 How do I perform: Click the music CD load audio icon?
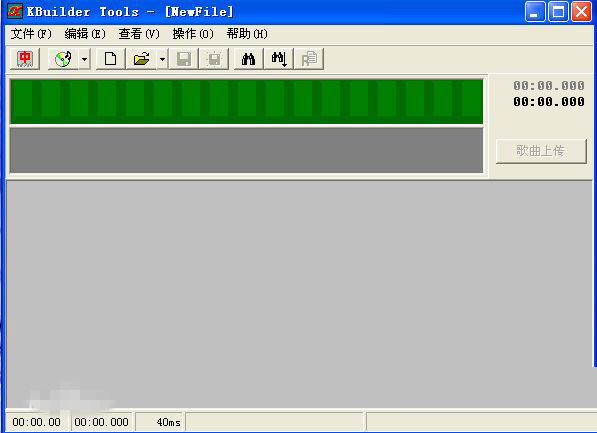tap(63, 59)
